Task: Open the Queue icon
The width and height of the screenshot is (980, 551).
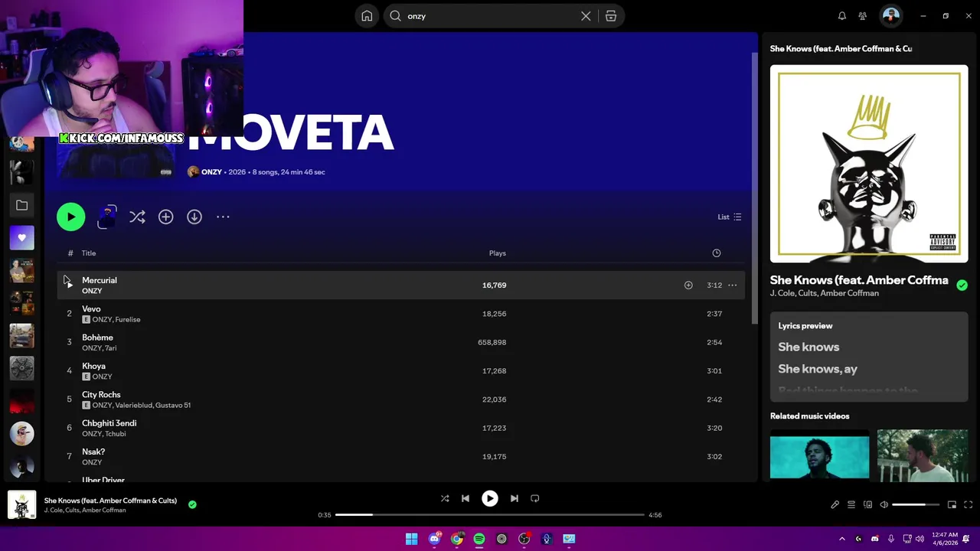Action: pyautogui.click(x=851, y=505)
